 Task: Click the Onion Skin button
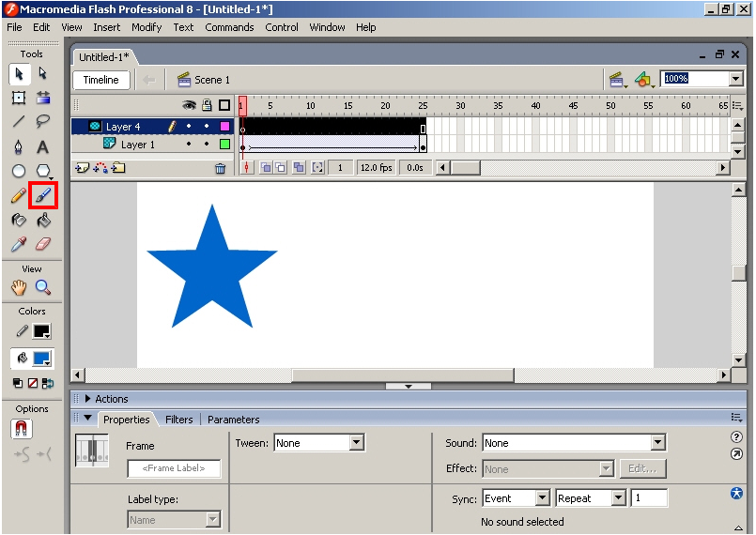[266, 168]
